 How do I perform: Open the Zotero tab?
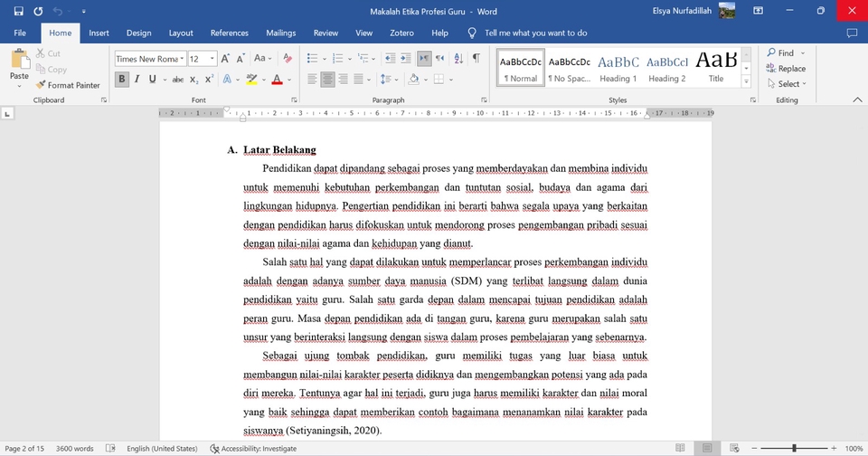pyautogui.click(x=401, y=33)
